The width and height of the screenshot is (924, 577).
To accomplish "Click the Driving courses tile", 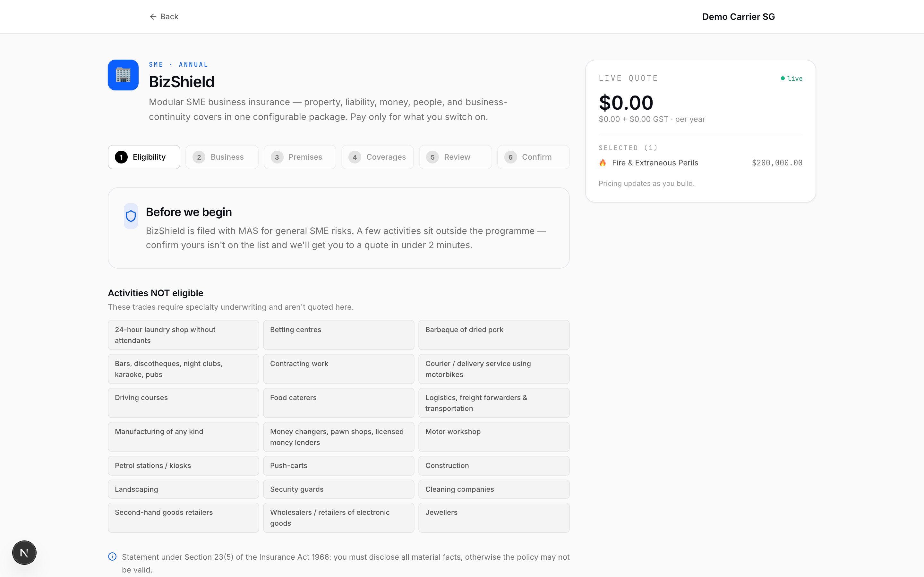I will (183, 403).
